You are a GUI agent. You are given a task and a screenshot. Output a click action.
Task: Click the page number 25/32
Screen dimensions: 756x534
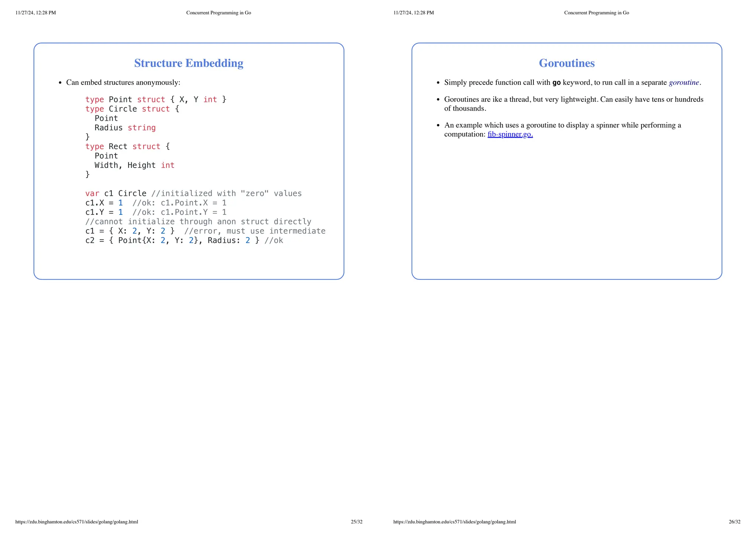coord(357,522)
